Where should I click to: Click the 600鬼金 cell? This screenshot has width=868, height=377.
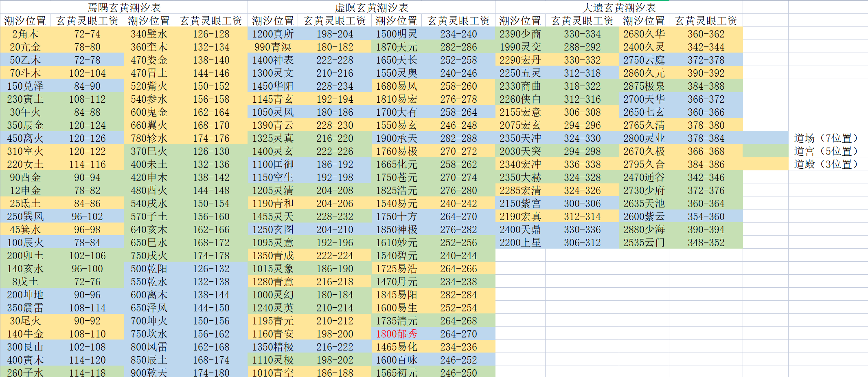[149, 112]
